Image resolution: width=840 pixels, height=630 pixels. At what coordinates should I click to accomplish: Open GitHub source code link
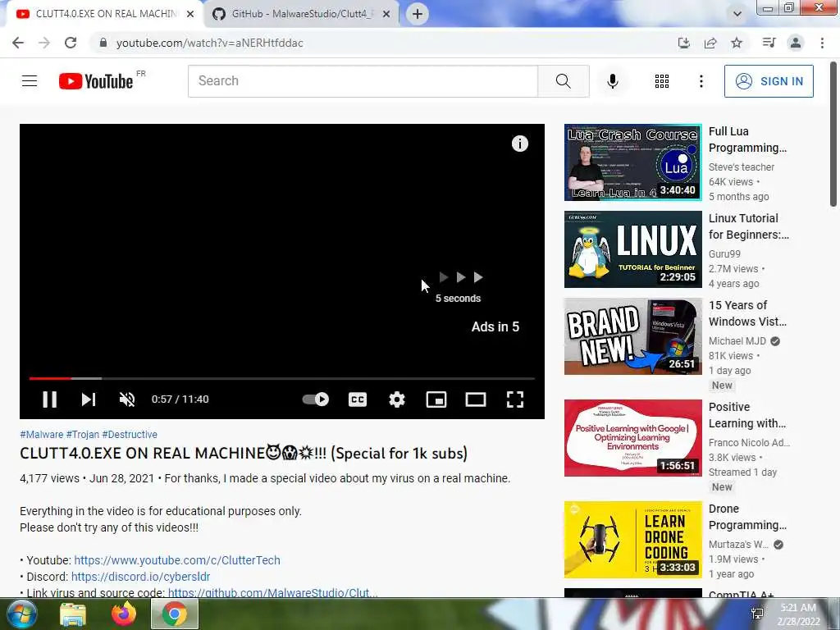pos(272,592)
